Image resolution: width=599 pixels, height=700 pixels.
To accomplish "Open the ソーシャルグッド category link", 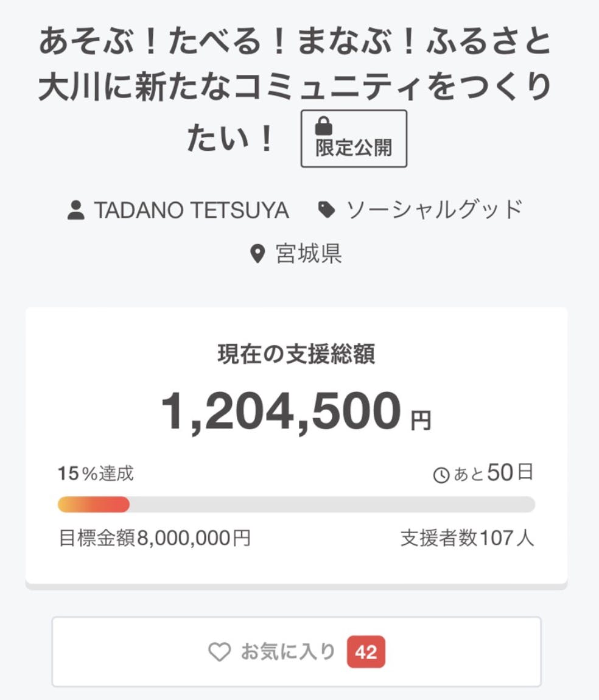I will coord(435,211).
